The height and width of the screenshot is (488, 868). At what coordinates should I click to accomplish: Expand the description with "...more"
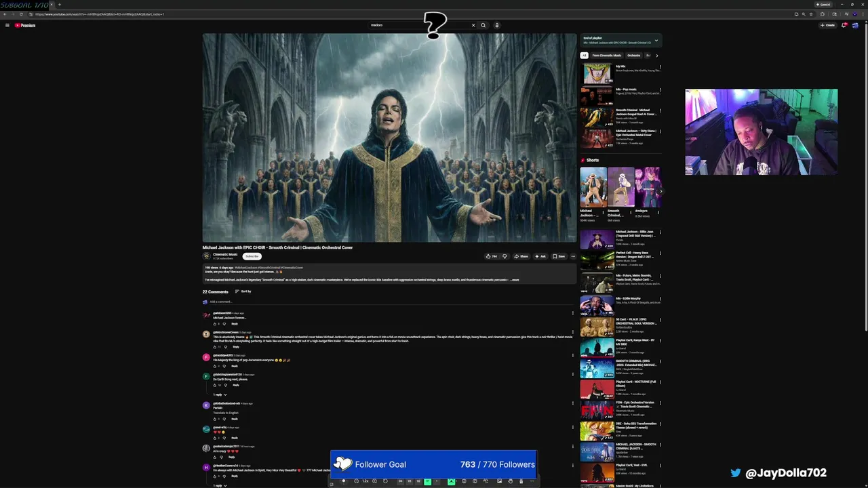[515, 280]
